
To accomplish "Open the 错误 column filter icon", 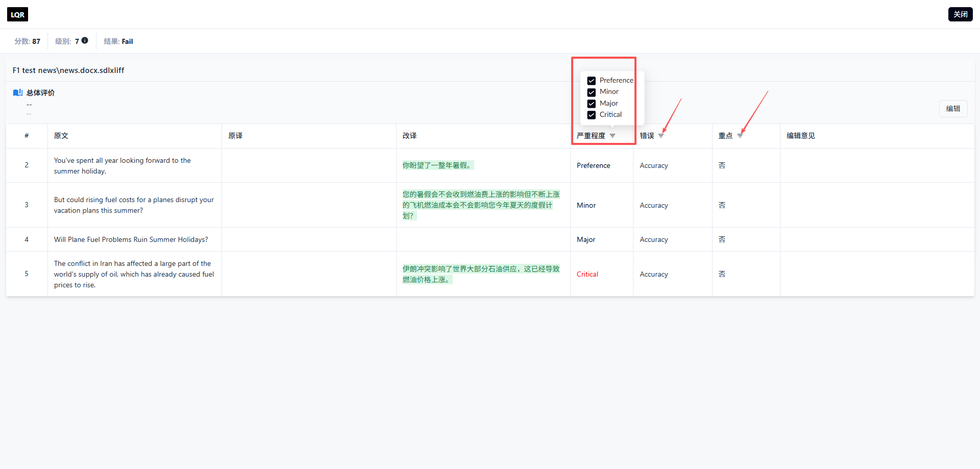I will [661, 136].
